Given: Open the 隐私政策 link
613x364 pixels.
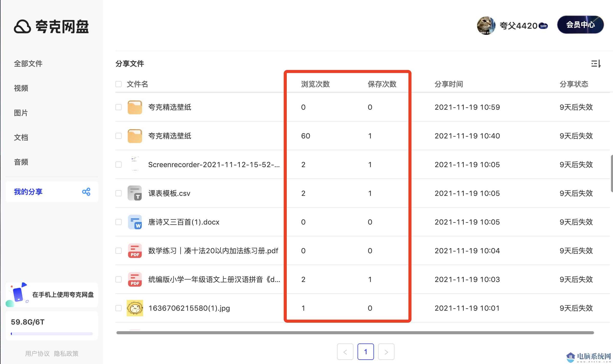Looking at the screenshot, I should pyautogui.click(x=66, y=354).
